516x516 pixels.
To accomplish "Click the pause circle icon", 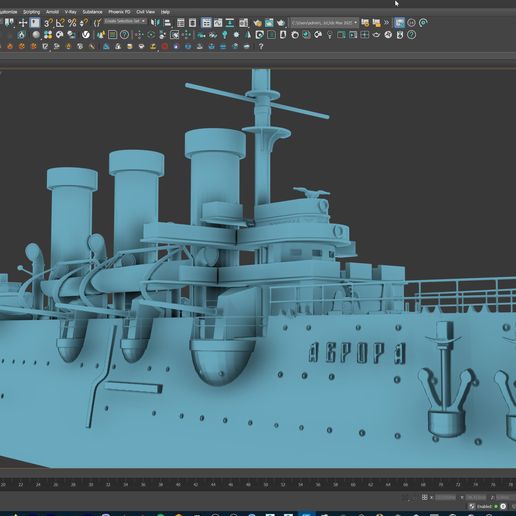I will point(411,23).
